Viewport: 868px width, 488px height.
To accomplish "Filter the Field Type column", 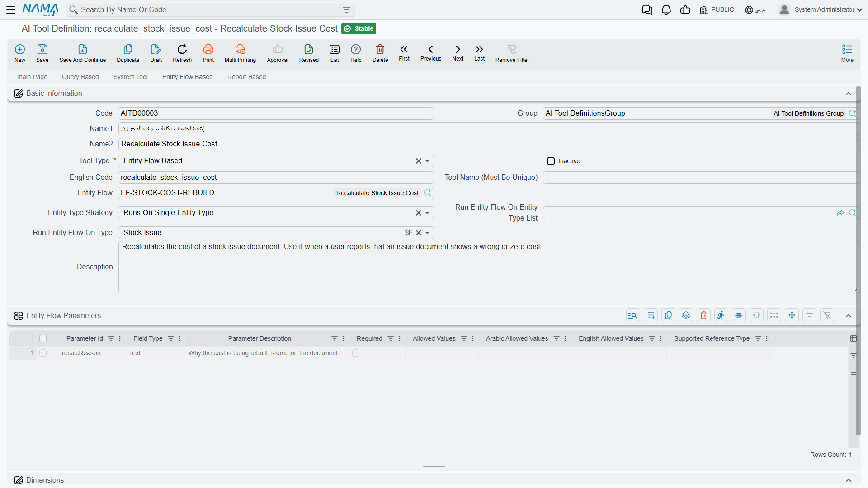I will [x=171, y=338].
